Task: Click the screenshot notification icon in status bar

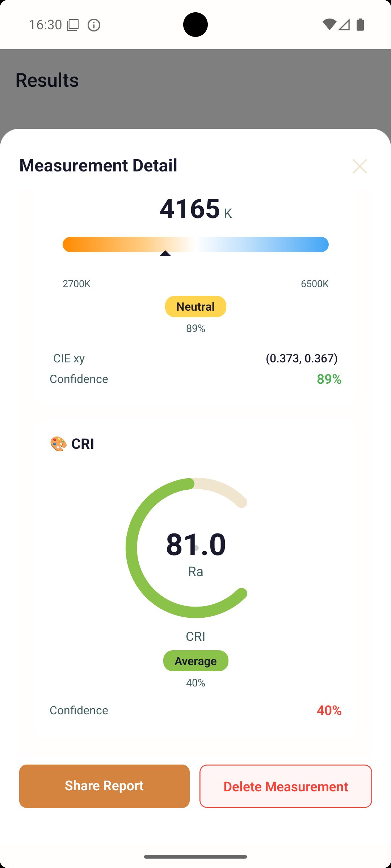Action: pyautogui.click(x=73, y=25)
